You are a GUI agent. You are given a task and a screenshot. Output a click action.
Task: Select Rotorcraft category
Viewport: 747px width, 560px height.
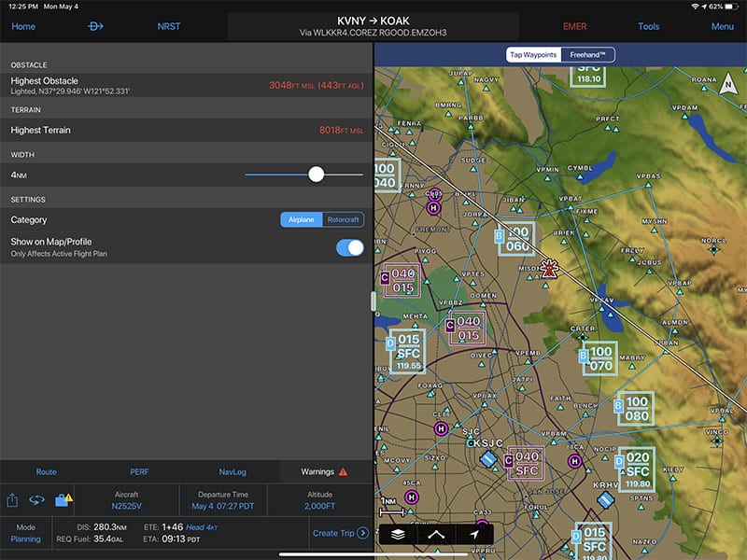[x=343, y=219]
